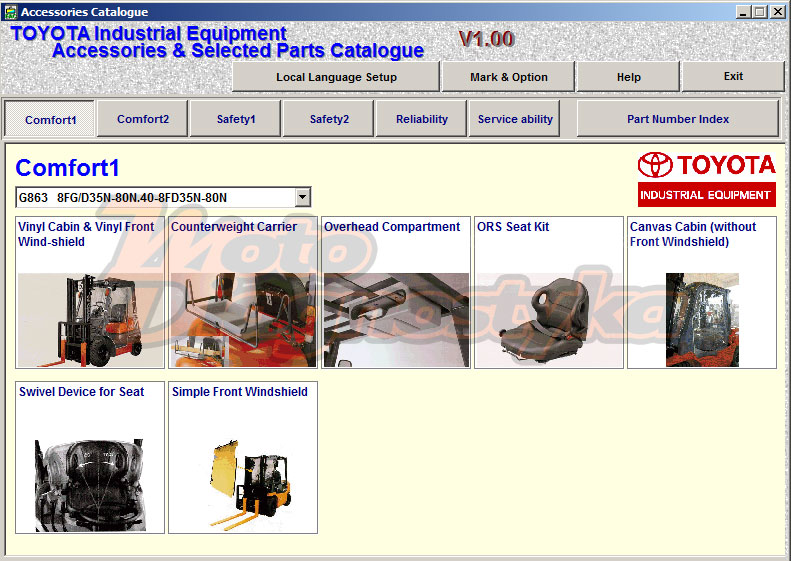The width and height of the screenshot is (791, 561).
Task: Open Help
Action: click(x=628, y=77)
